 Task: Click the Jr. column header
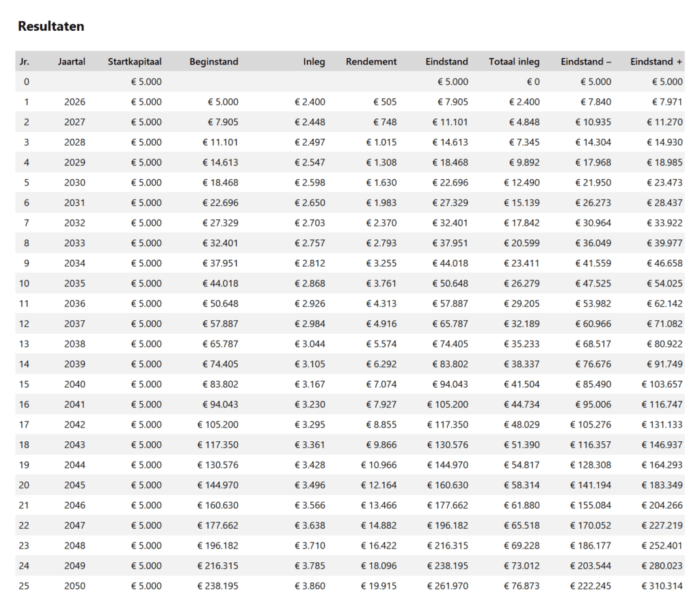click(x=25, y=61)
